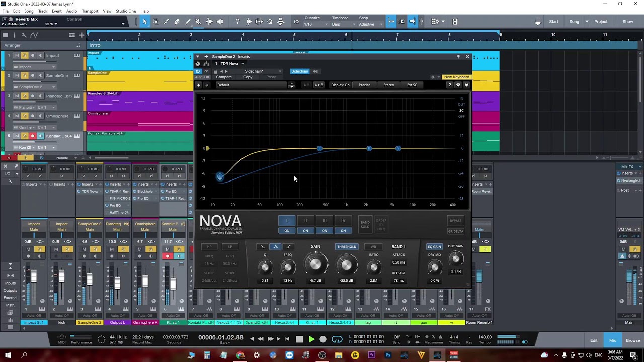The width and height of the screenshot is (644, 362).
Task: Select the Eraser tool
Action: (177, 22)
